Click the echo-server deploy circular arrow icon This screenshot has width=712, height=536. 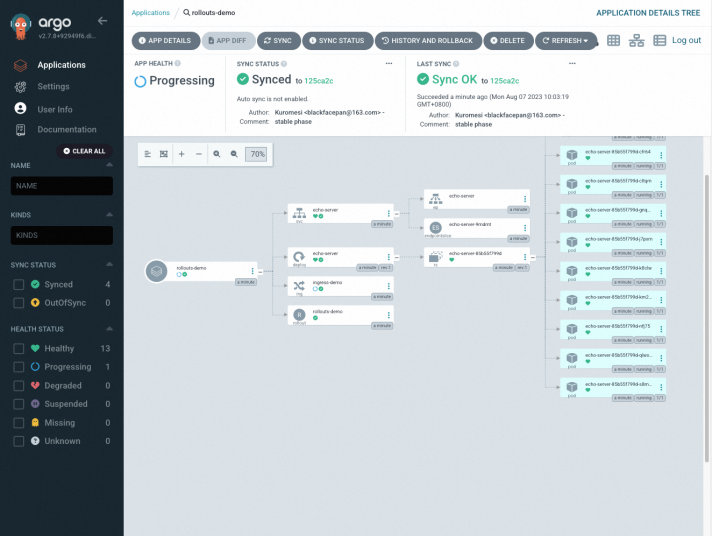[x=299, y=257]
